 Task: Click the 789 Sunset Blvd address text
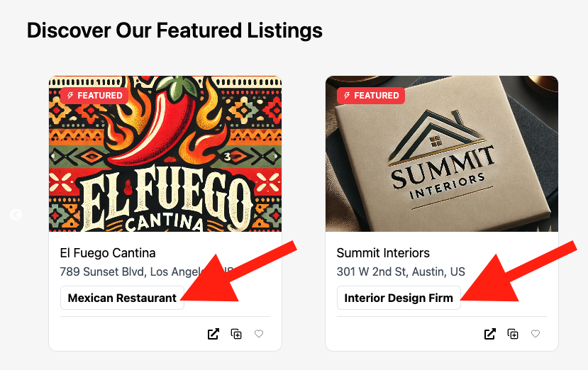tap(128, 271)
